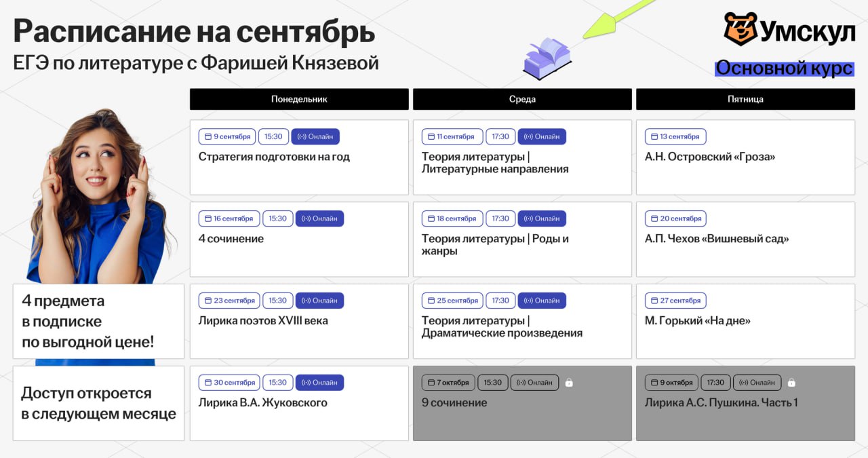
Task: Select the Понедельник column header
Action: pos(299,99)
